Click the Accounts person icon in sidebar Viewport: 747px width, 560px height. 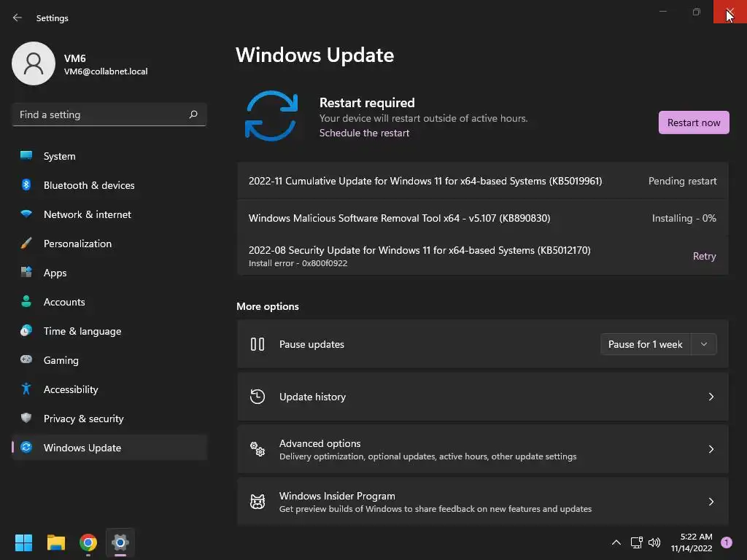(x=26, y=301)
